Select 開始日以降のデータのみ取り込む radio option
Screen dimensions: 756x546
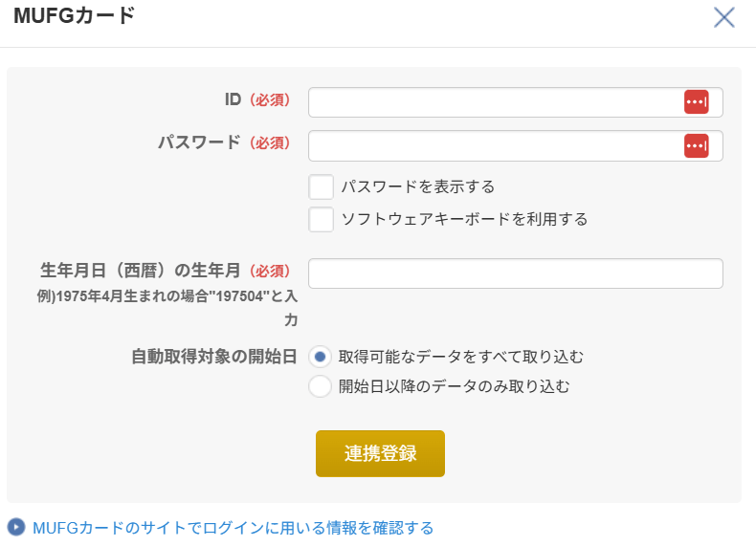(x=321, y=386)
